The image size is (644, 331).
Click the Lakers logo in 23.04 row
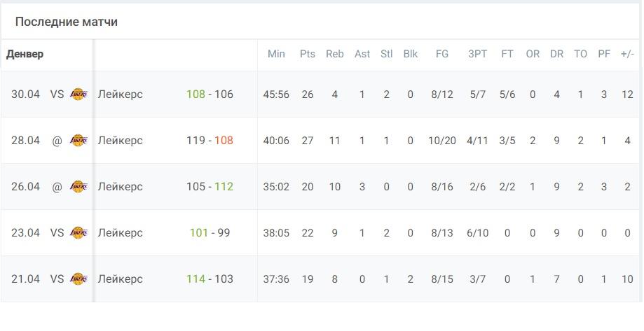click(x=78, y=232)
